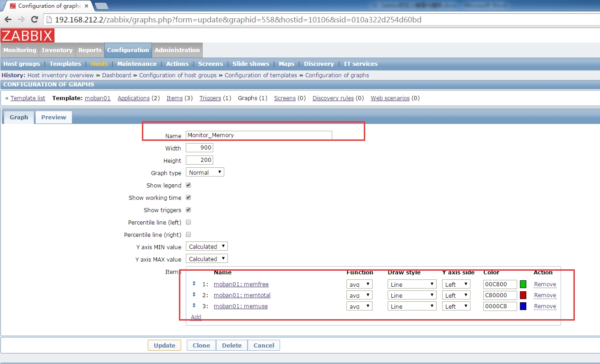Go to Discovery submenu
The width and height of the screenshot is (600, 364).
coord(319,64)
